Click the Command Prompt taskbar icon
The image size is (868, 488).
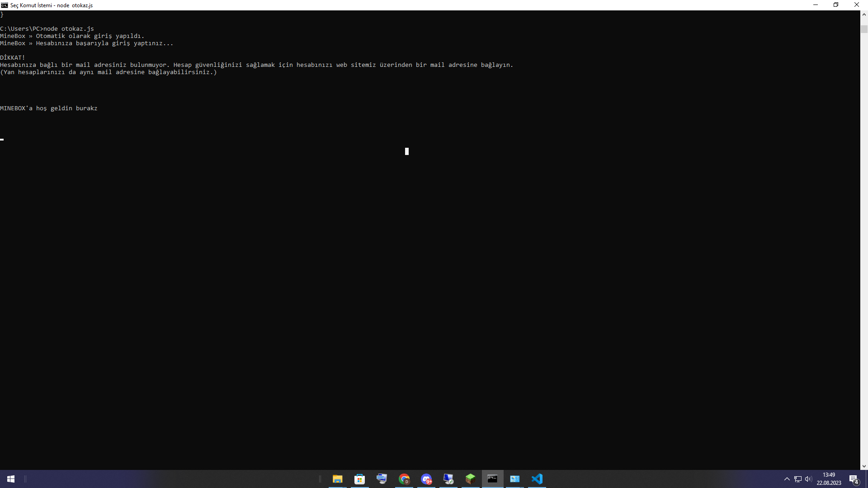[492, 479]
